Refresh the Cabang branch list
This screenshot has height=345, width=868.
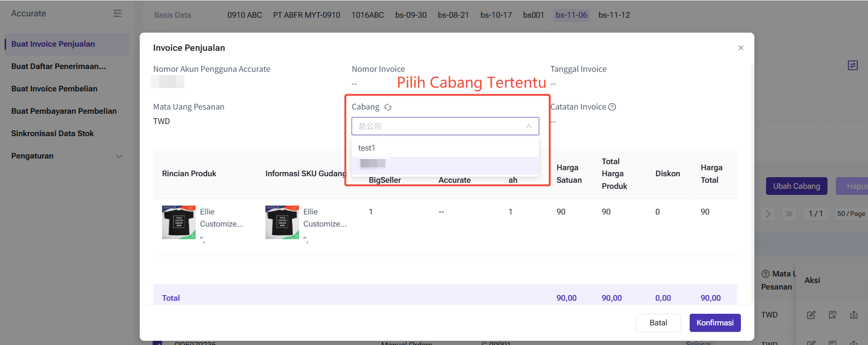pyautogui.click(x=388, y=107)
